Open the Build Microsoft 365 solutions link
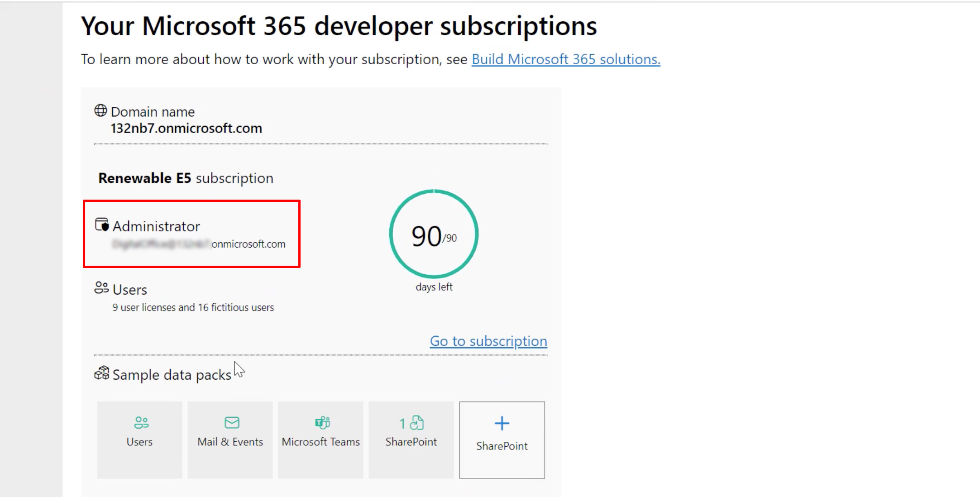The image size is (980, 497). pyautogui.click(x=566, y=59)
